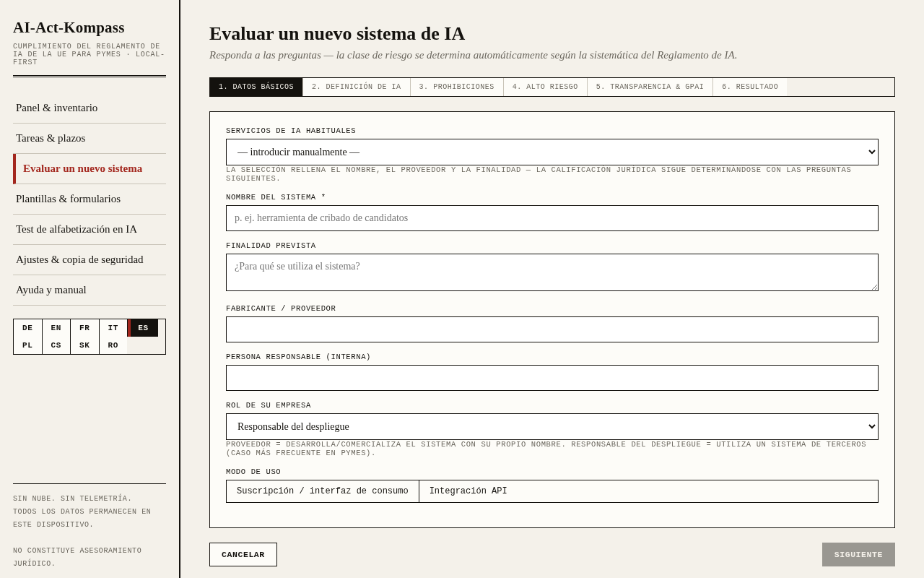Click the Siguiente button

pos(858,555)
